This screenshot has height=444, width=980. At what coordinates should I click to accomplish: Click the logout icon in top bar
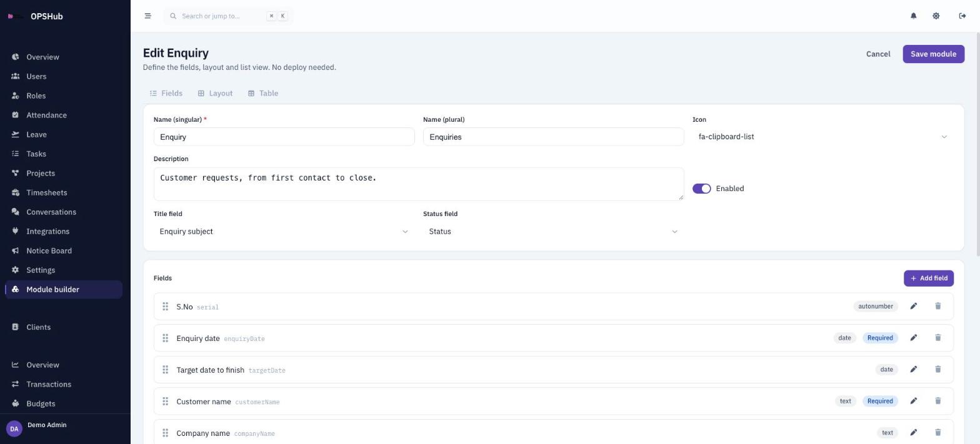pos(962,16)
